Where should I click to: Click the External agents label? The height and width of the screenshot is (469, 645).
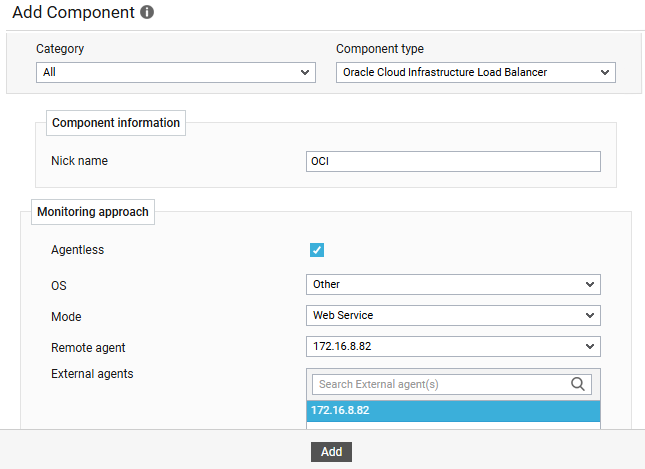92,374
